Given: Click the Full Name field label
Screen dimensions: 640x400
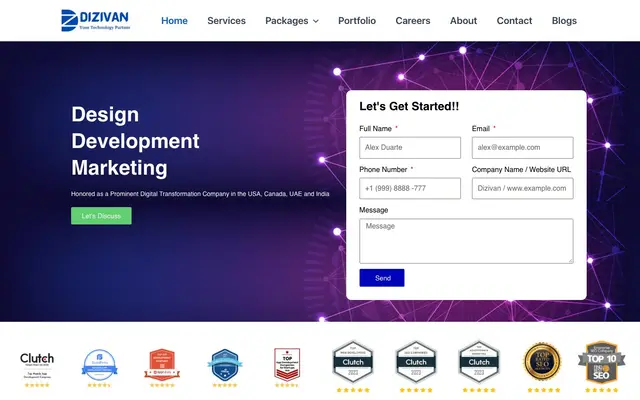Looking at the screenshot, I should click(376, 129).
